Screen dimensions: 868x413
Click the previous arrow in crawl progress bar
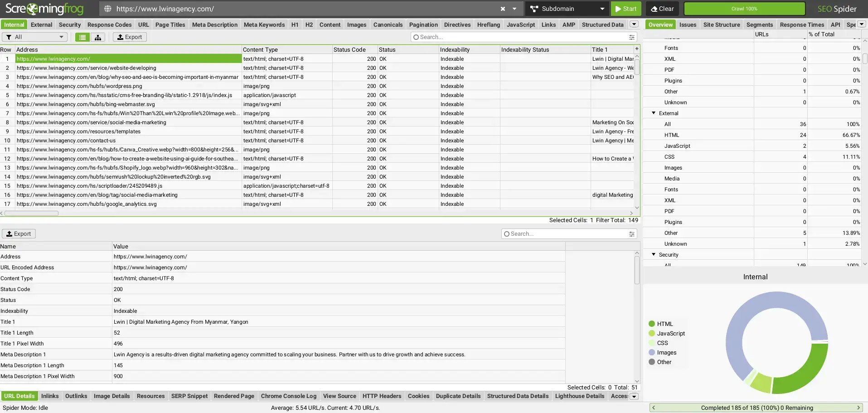[654, 408]
